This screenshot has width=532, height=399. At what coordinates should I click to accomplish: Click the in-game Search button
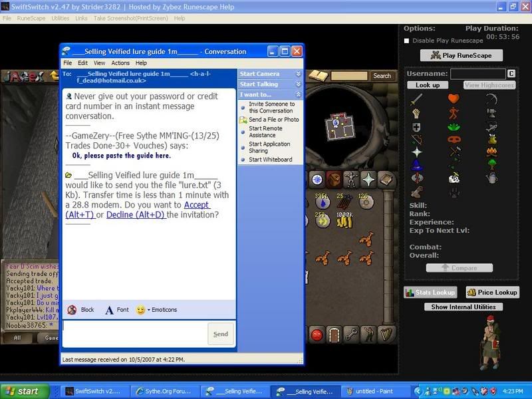coord(382,76)
